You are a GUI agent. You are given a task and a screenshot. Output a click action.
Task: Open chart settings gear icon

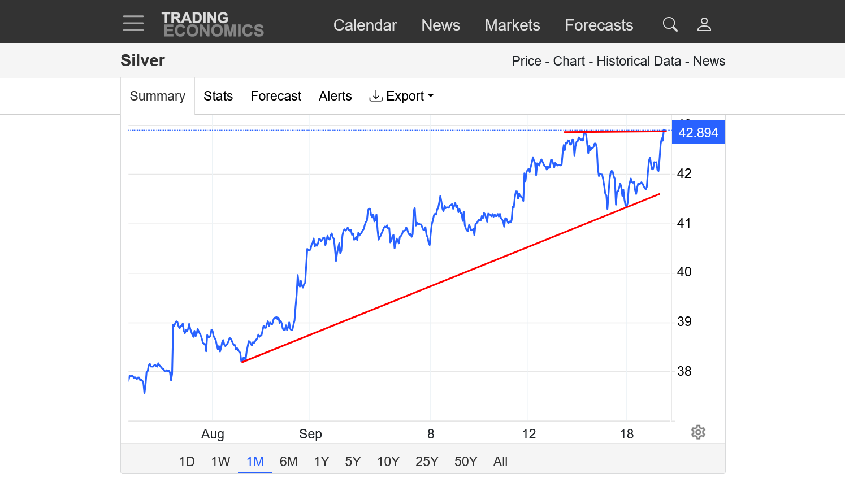[698, 432]
